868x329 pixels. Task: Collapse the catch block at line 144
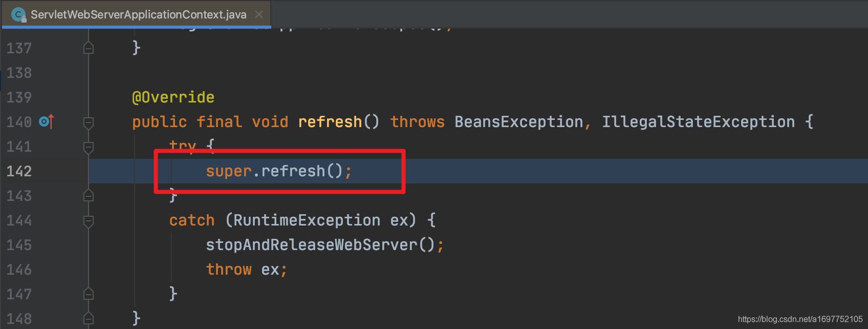[89, 221]
